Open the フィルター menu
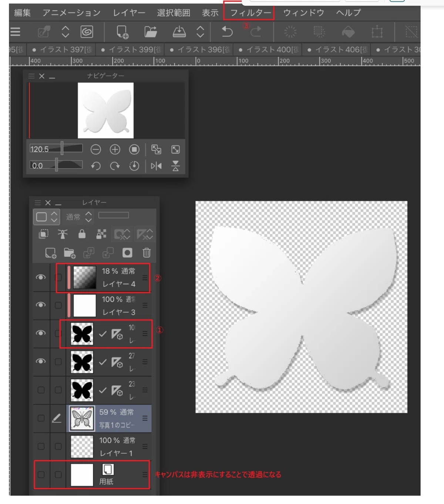The width and height of the screenshot is (444, 504). point(250,13)
